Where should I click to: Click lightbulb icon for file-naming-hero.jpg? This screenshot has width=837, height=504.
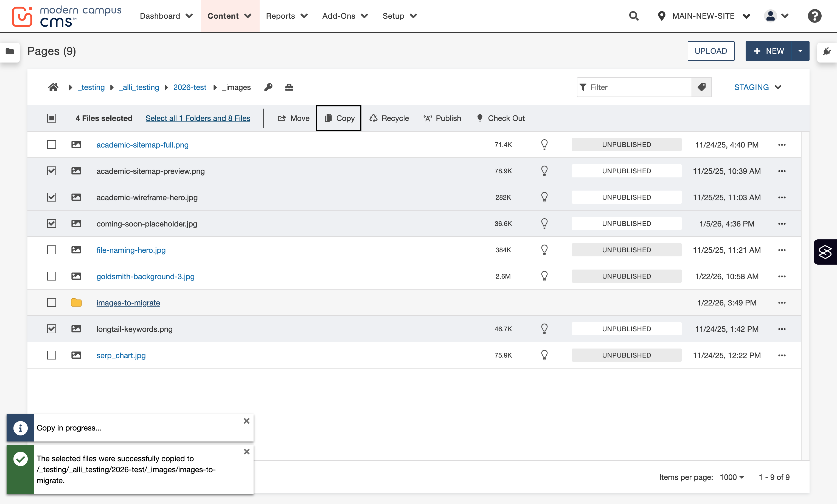click(x=544, y=250)
